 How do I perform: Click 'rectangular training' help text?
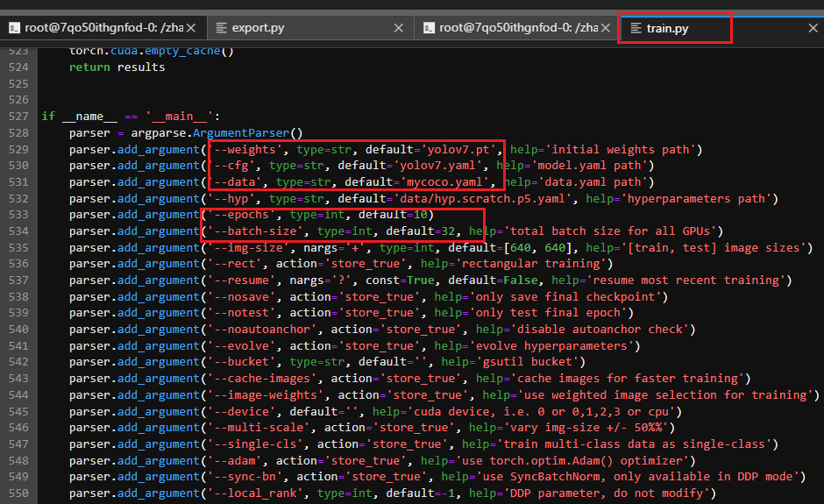(530, 263)
